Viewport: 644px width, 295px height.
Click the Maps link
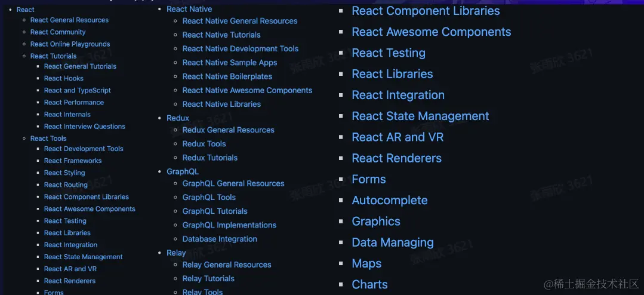tap(367, 263)
